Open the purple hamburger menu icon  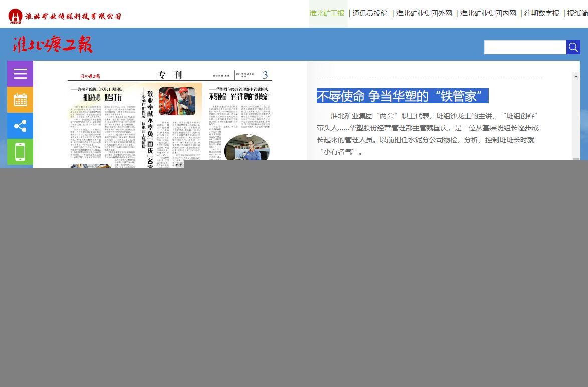(x=20, y=74)
